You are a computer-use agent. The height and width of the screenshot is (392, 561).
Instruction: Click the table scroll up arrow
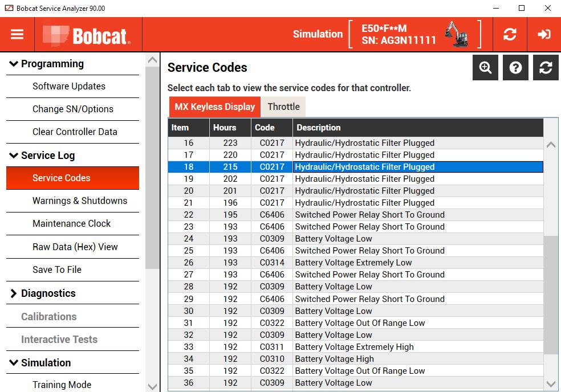point(551,145)
